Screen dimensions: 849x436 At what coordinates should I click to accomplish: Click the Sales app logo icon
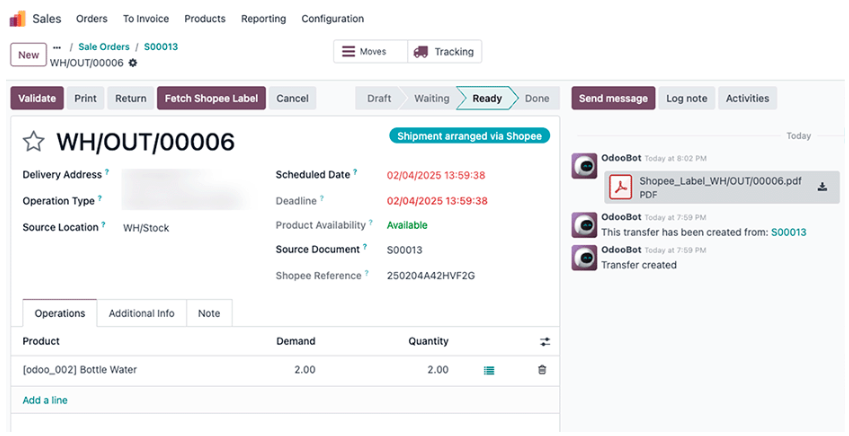17,19
